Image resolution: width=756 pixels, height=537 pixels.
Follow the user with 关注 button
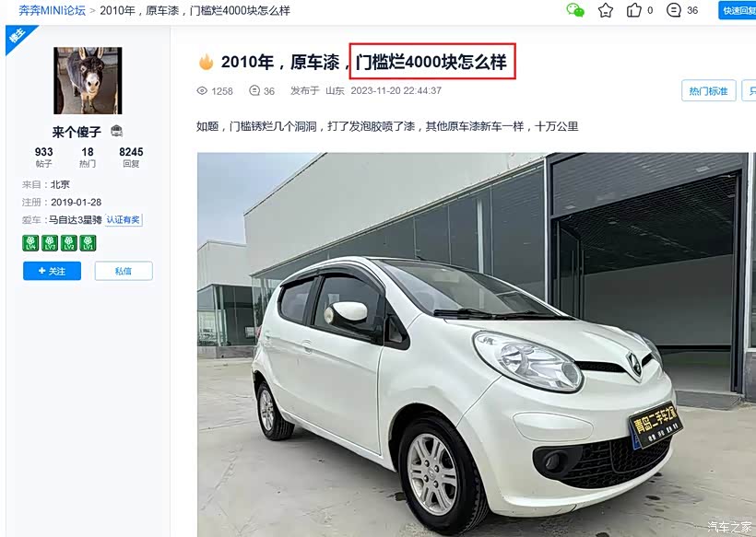(52, 271)
